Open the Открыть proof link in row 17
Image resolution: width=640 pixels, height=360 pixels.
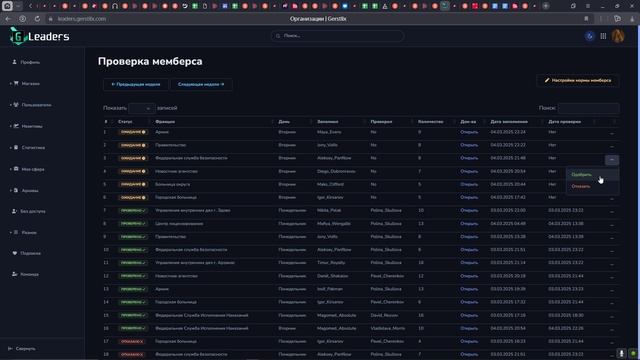tap(469, 341)
